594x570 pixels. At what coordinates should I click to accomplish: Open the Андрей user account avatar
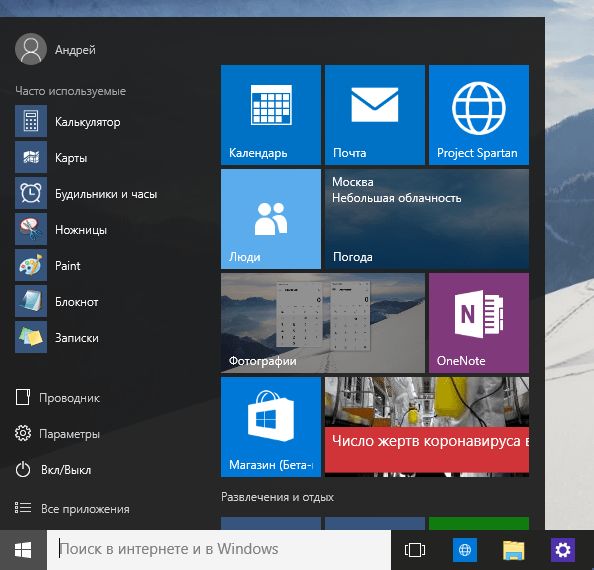[31, 49]
